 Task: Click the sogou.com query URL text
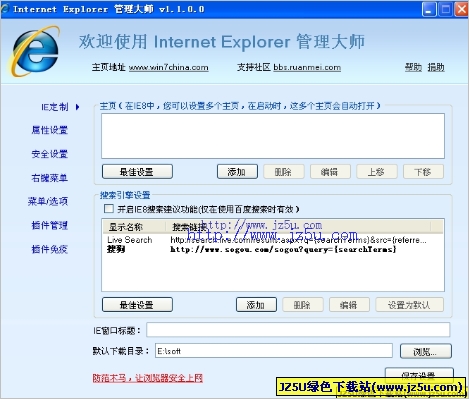tap(283, 249)
